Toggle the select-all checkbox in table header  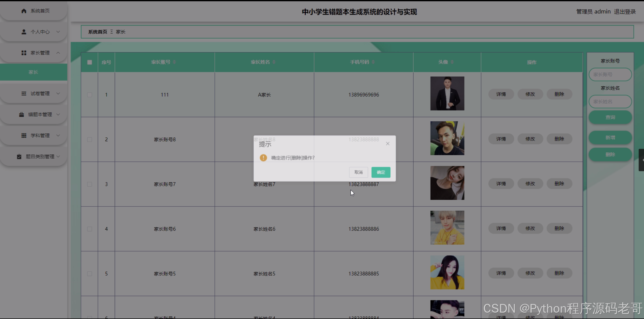pos(90,62)
